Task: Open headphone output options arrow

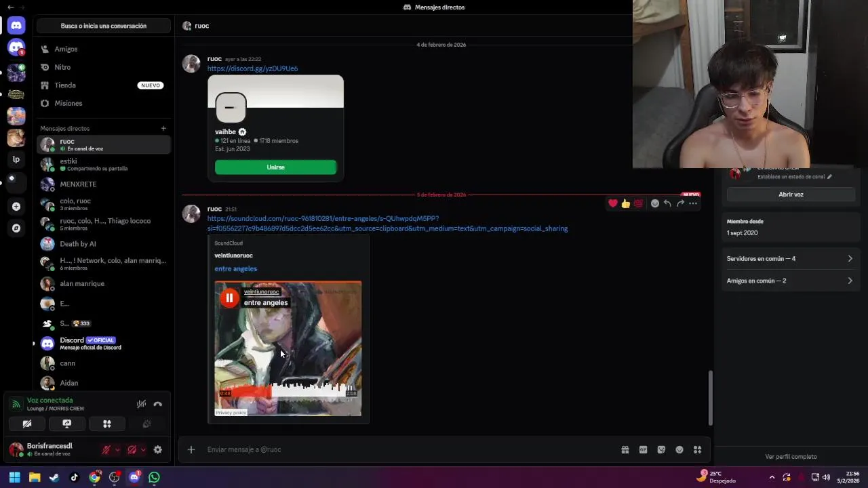Action: [142, 449]
